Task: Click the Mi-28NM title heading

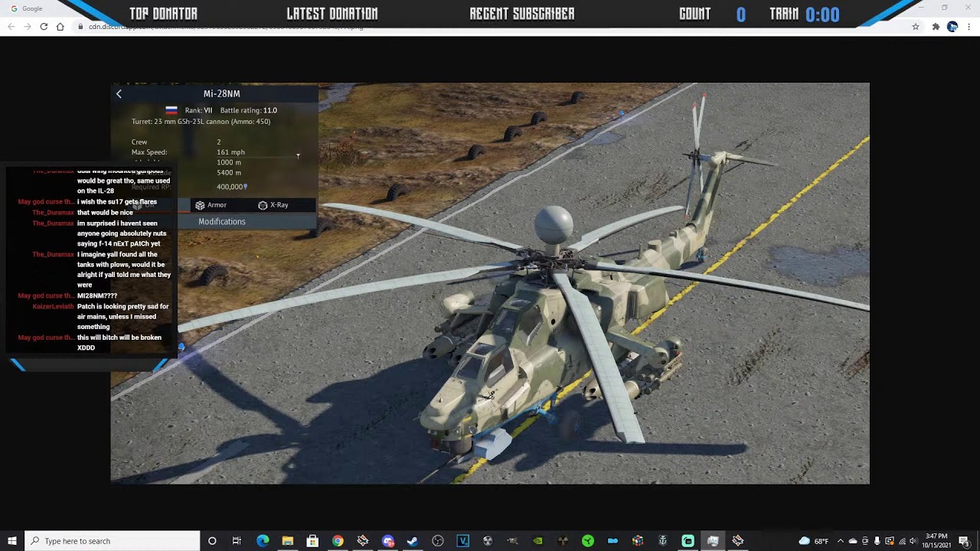Action: [222, 93]
